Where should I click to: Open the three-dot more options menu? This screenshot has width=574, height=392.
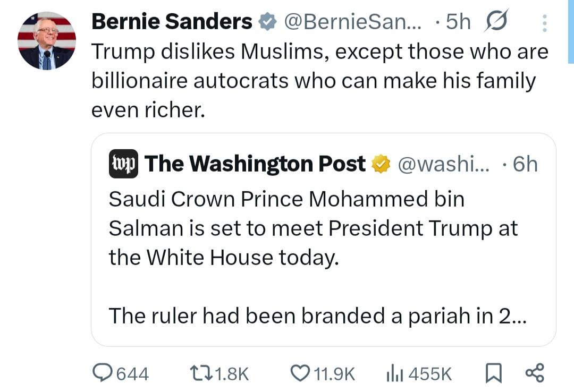click(544, 22)
